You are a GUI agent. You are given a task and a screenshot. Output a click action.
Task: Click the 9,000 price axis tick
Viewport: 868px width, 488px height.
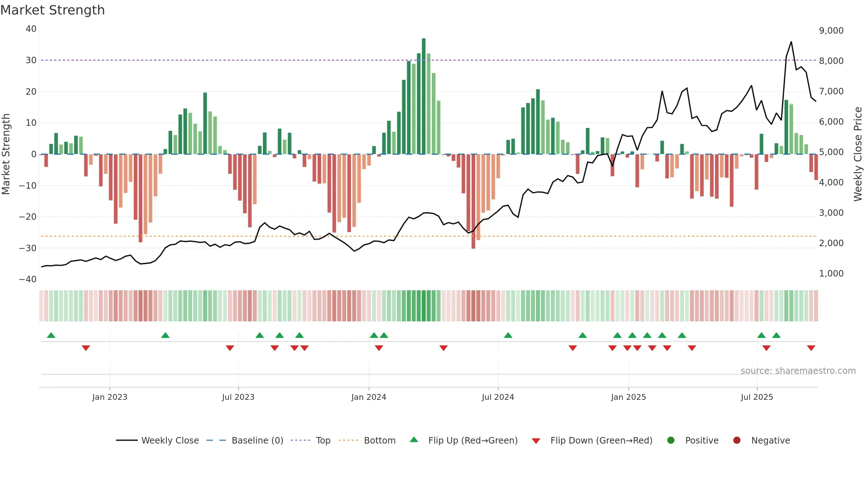(x=831, y=31)
